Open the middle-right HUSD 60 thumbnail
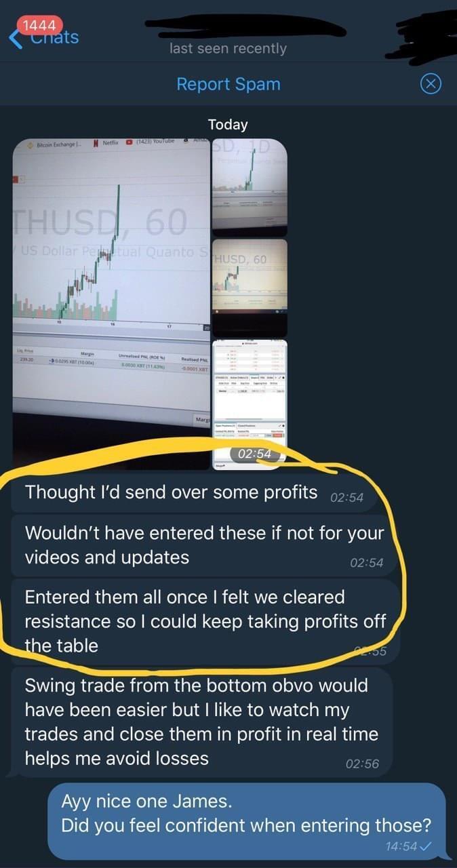Viewport: 457px width, 868px height. pyautogui.click(x=250, y=288)
